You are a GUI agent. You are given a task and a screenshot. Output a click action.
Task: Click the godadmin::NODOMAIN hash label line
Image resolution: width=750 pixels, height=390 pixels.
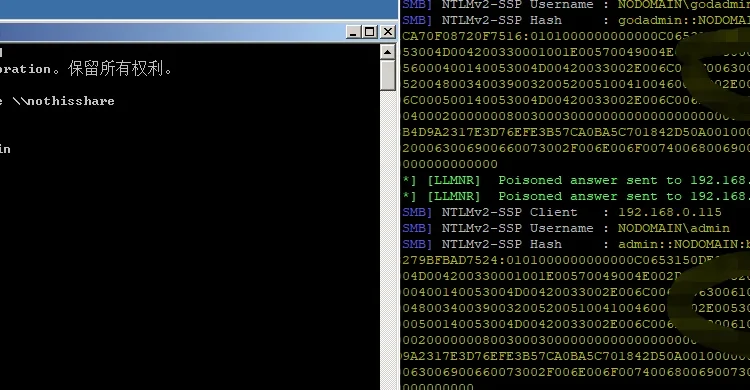click(x=576, y=21)
